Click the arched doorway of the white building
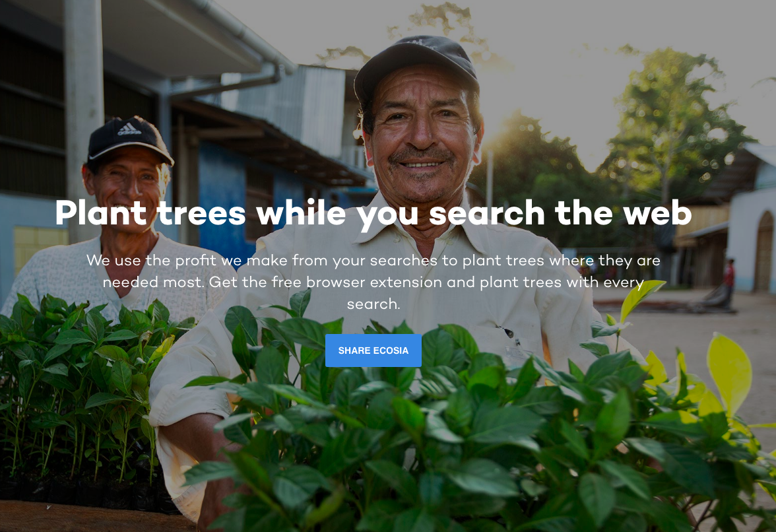This screenshot has height=532, width=776. click(765, 251)
